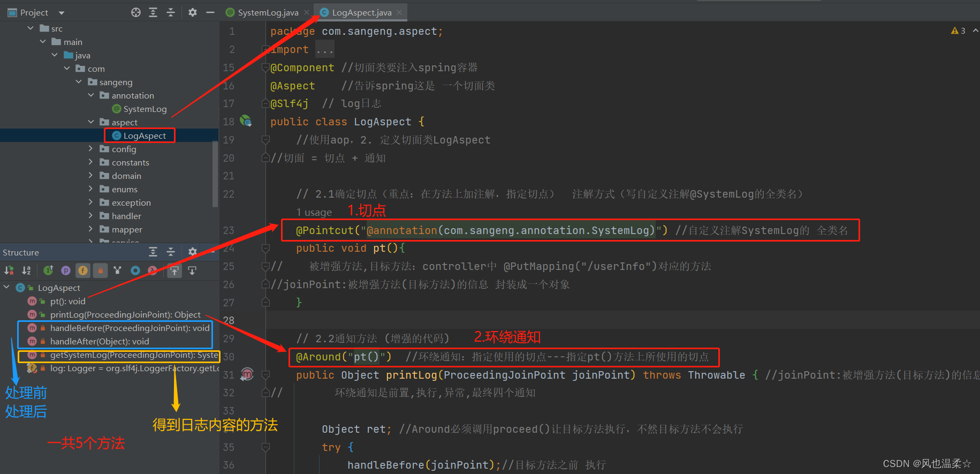Expand the domain package
Image resolution: width=980 pixels, height=474 pixels.
point(91,176)
